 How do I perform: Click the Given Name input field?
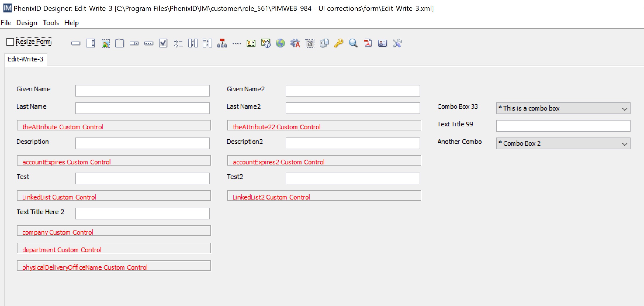point(143,91)
